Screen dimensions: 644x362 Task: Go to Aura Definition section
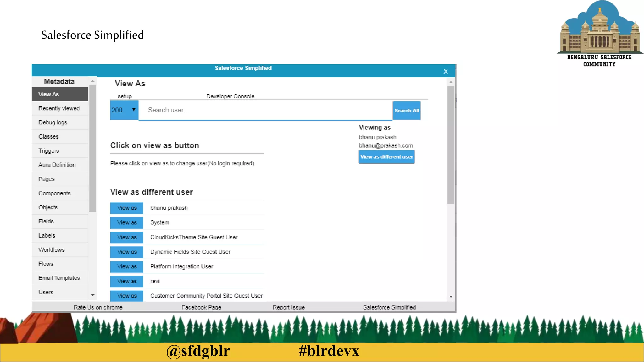pos(57,165)
